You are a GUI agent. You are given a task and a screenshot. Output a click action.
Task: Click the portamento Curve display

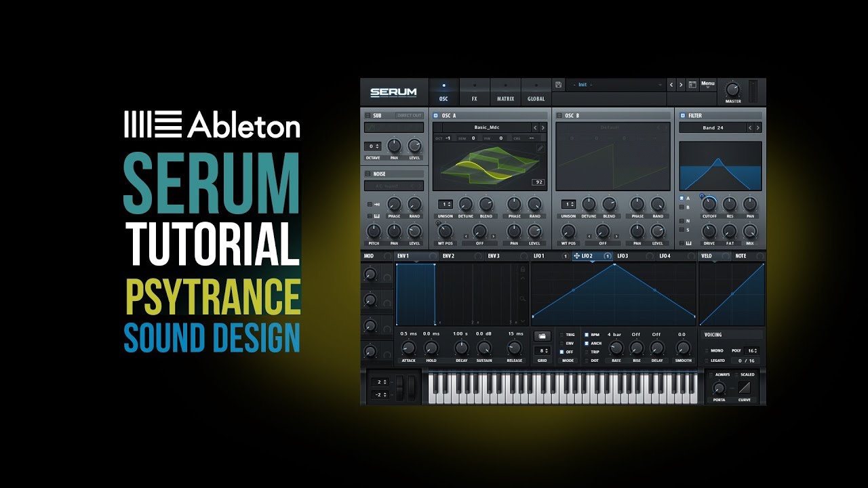point(745,388)
